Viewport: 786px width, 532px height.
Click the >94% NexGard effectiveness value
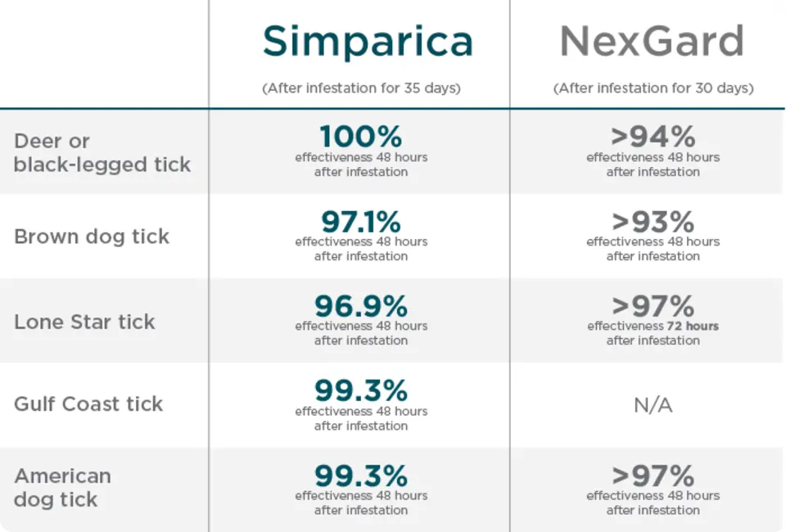coord(653,136)
